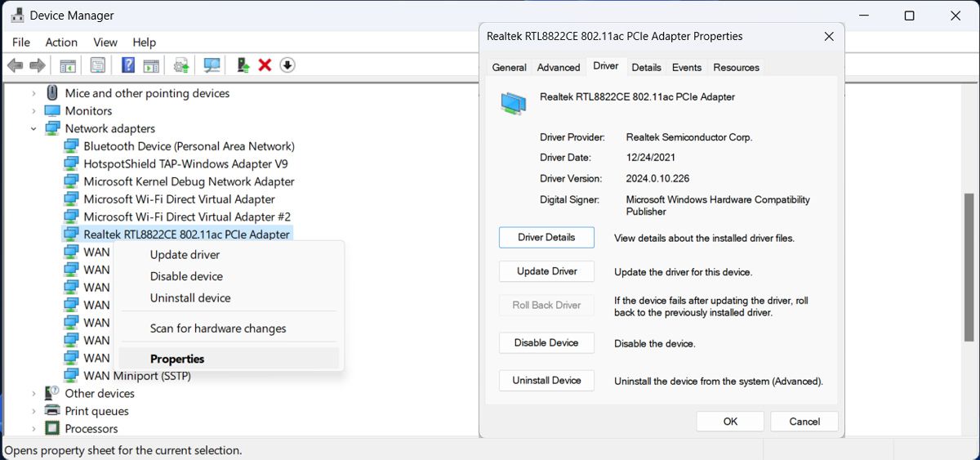Select Properties in the context menu
This screenshot has width=980, height=460.
(x=229, y=359)
